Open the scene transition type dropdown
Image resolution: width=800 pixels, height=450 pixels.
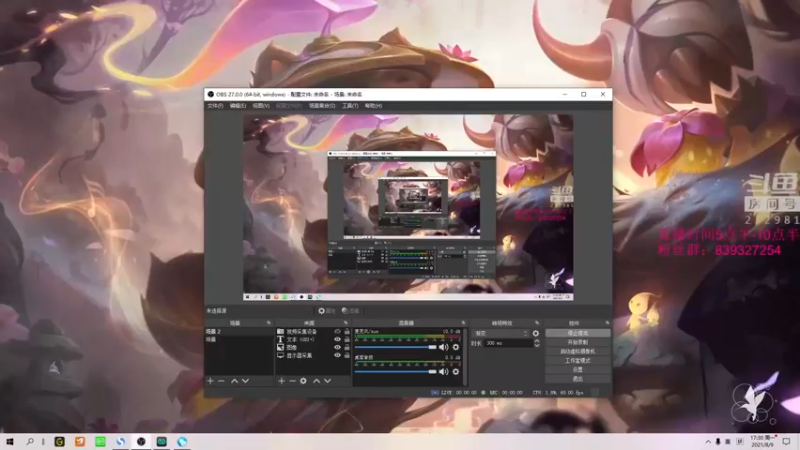point(501,333)
